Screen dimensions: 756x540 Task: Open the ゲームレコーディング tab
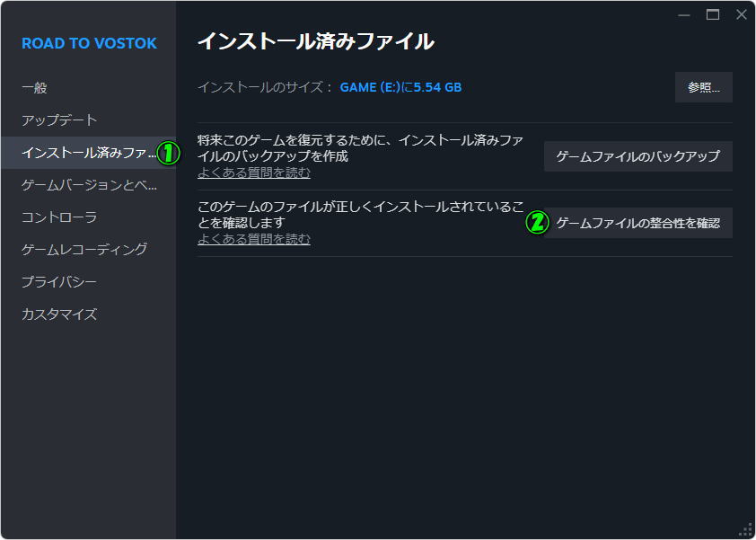point(84,250)
